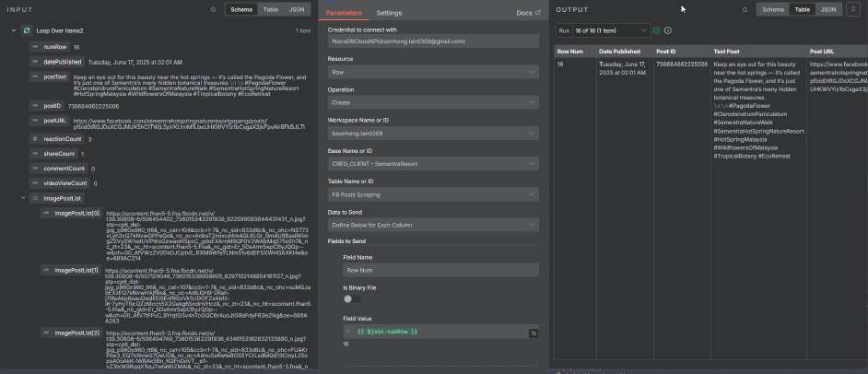Switch INPUT panel to Table view
This screenshot has height=374, width=868.
(271, 9)
